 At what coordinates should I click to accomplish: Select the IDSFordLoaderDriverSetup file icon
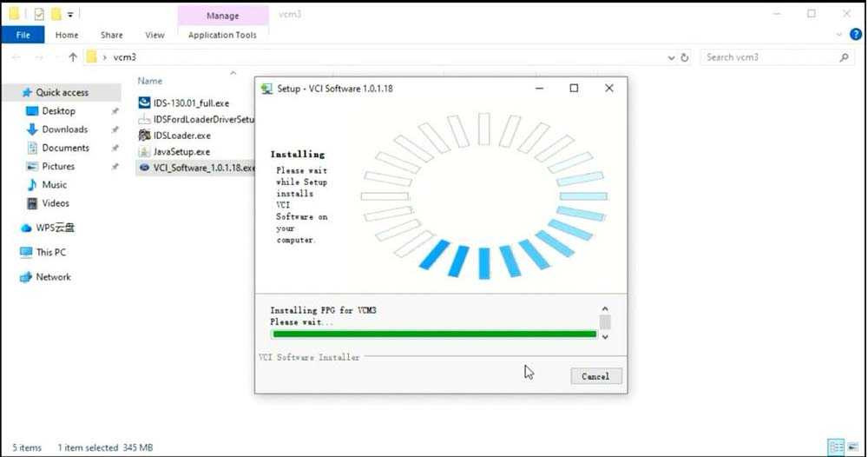(145, 119)
